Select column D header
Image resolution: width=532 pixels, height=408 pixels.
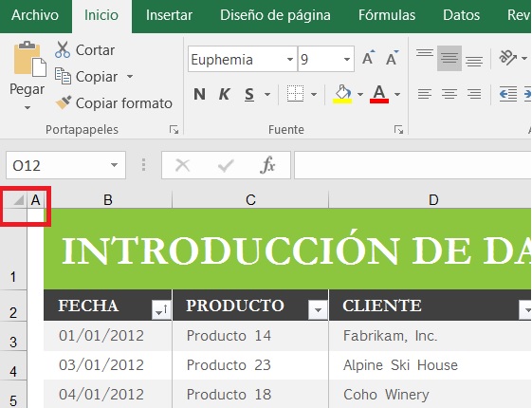[431, 200]
